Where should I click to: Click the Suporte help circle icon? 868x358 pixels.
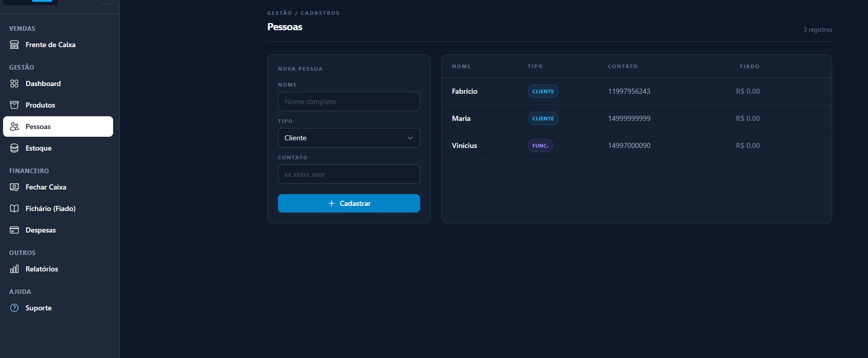(14, 308)
